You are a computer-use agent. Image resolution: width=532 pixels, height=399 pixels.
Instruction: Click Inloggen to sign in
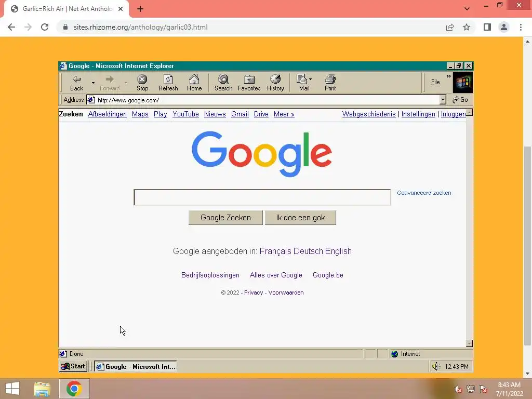(x=453, y=114)
